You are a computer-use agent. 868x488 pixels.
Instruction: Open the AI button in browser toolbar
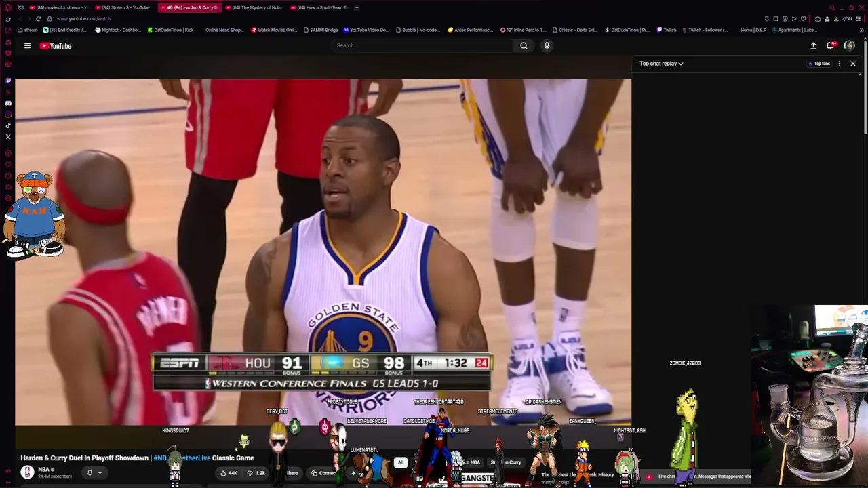pyautogui.click(x=848, y=19)
